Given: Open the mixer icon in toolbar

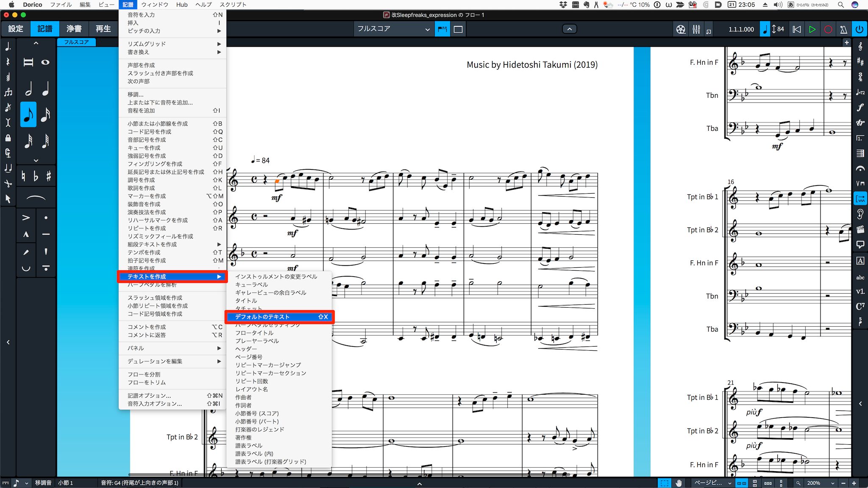Looking at the screenshot, I should pos(696,29).
